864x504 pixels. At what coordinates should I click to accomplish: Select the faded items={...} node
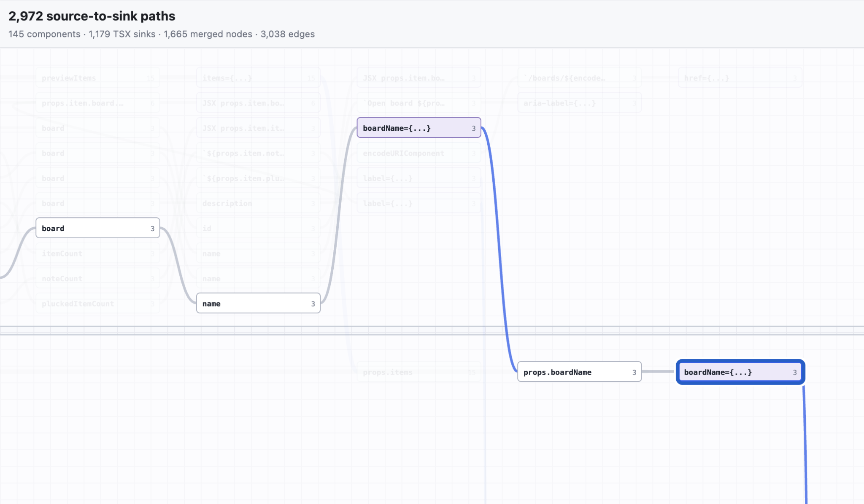coord(258,78)
